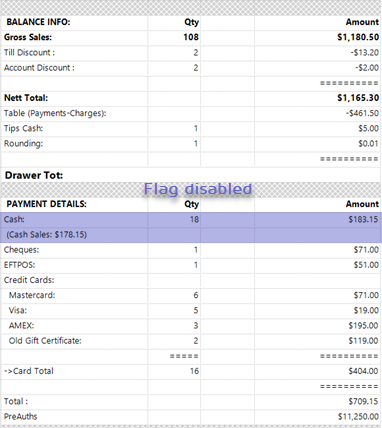Select the Rounding row label
Viewport: 382px width, 428px height.
click(x=23, y=144)
